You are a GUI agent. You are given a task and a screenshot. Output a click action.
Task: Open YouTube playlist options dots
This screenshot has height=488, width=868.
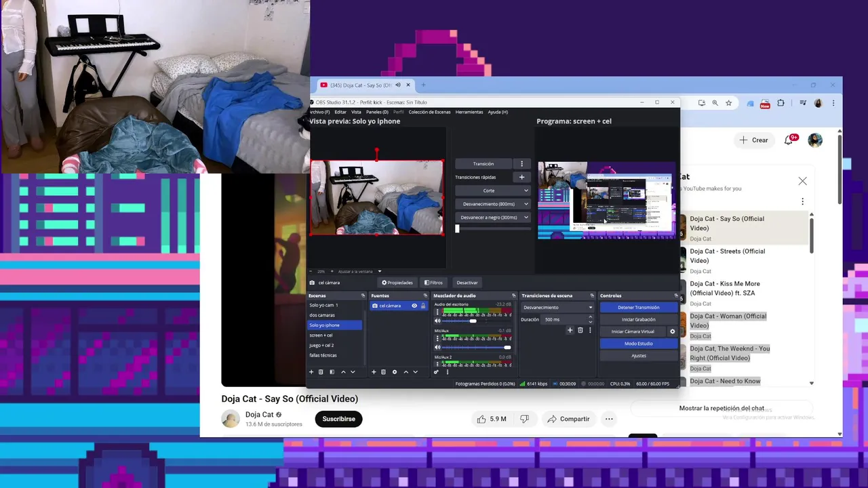pyautogui.click(x=802, y=201)
